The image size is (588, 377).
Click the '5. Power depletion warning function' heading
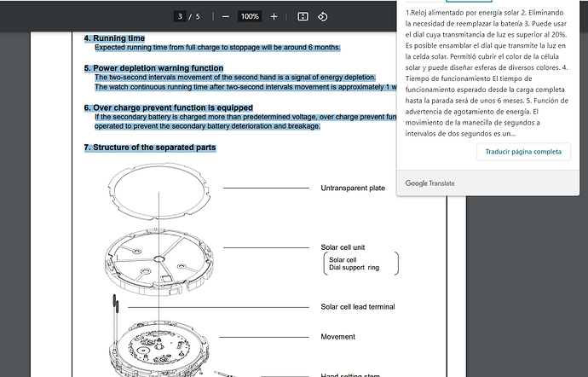153,68
